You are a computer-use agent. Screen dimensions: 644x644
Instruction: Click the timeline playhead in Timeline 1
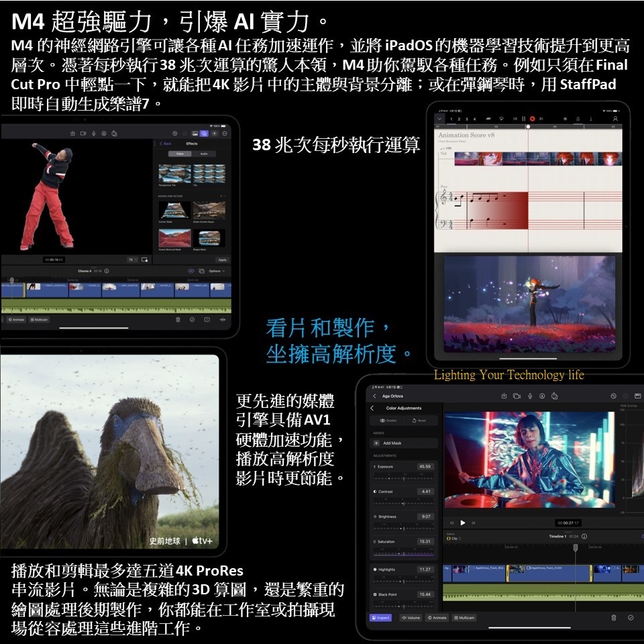coord(576,548)
